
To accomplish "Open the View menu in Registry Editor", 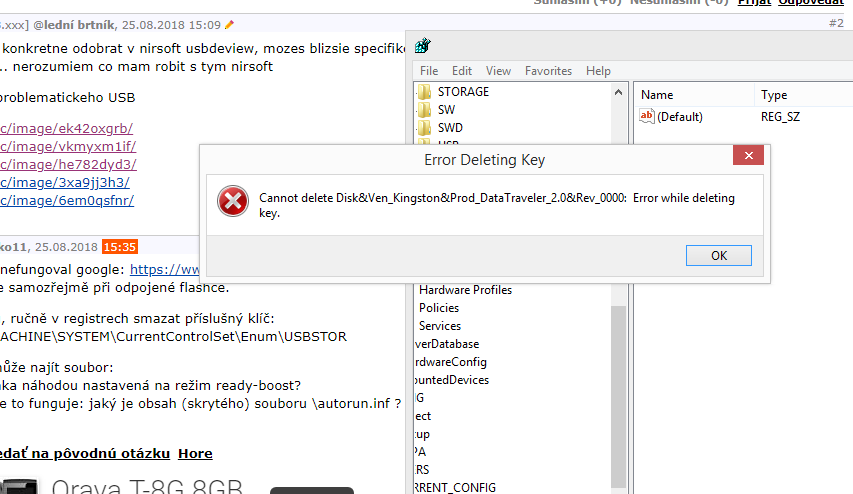I will pos(498,71).
